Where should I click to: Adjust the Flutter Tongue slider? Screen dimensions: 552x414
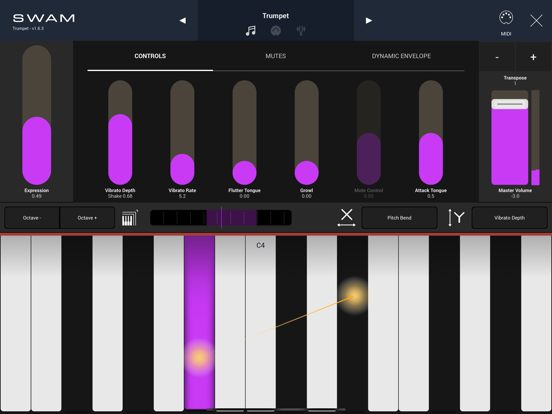244,132
